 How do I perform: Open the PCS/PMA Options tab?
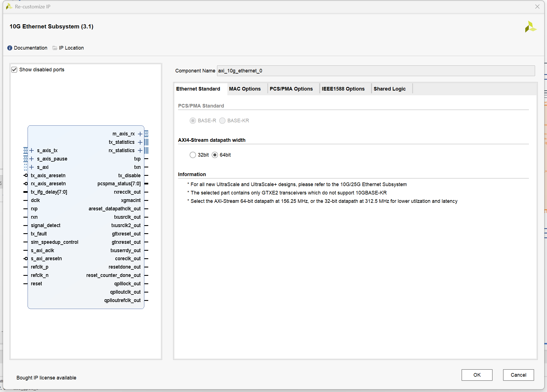(291, 89)
